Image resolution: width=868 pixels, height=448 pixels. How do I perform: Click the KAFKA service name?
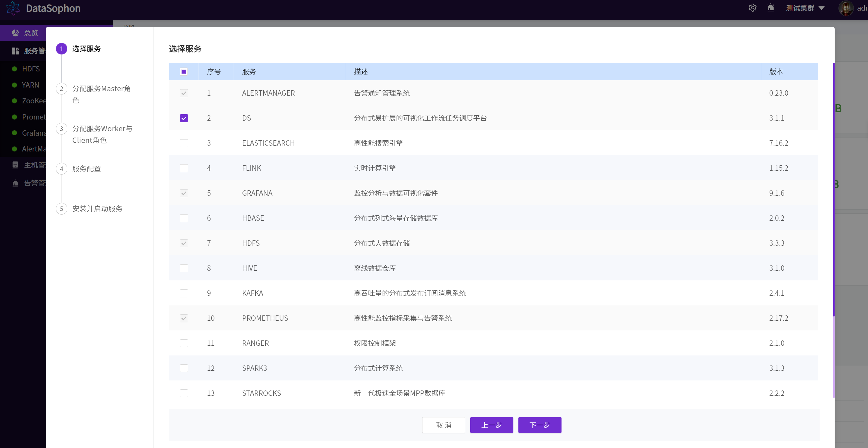[252, 293]
